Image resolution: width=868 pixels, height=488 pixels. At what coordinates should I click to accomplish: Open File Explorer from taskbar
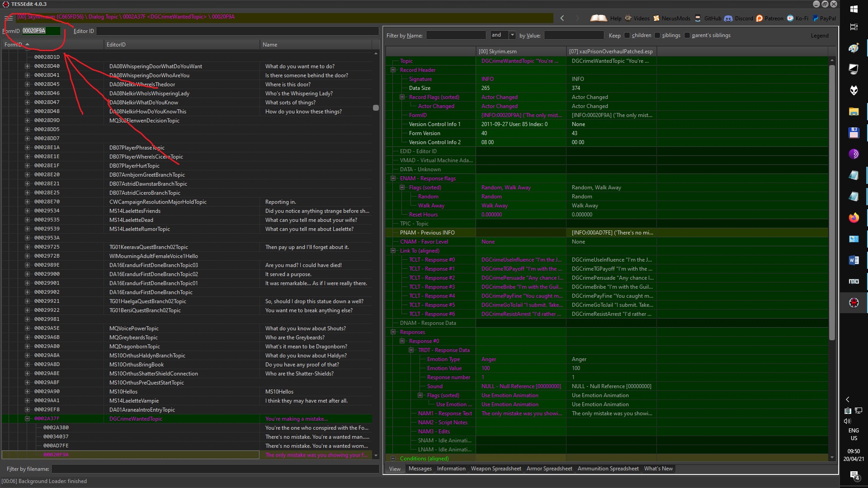click(x=854, y=112)
